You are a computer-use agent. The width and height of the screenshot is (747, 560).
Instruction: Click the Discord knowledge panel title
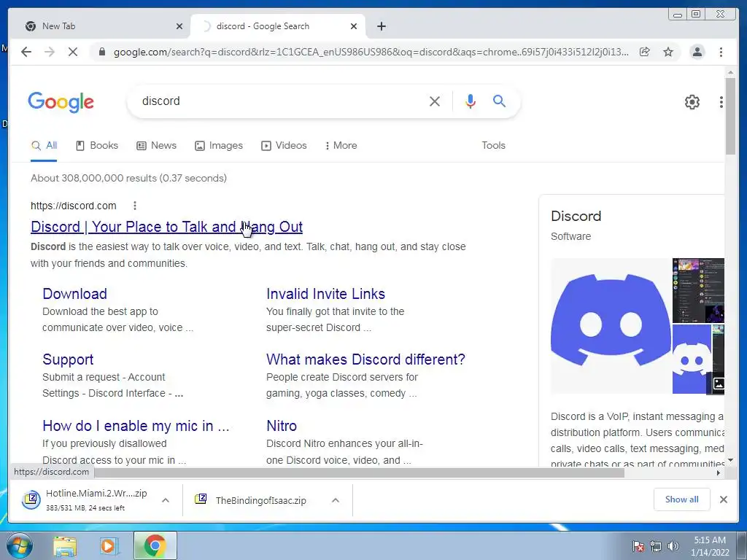(x=576, y=216)
